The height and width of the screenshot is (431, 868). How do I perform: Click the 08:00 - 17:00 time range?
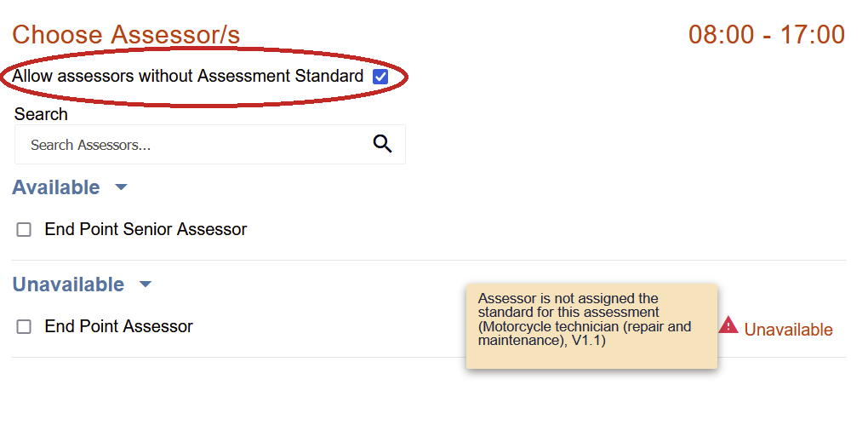(766, 35)
